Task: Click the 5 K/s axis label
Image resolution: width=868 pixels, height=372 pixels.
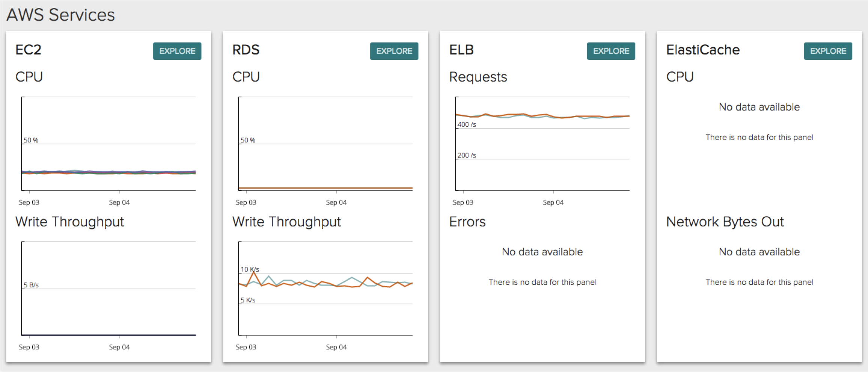Action: point(248,300)
